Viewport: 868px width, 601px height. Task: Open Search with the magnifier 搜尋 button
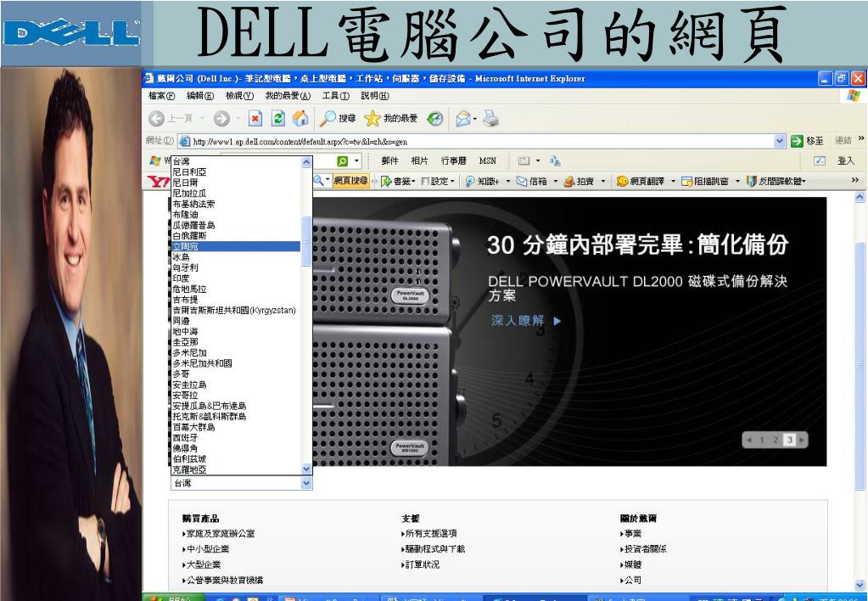[338, 118]
